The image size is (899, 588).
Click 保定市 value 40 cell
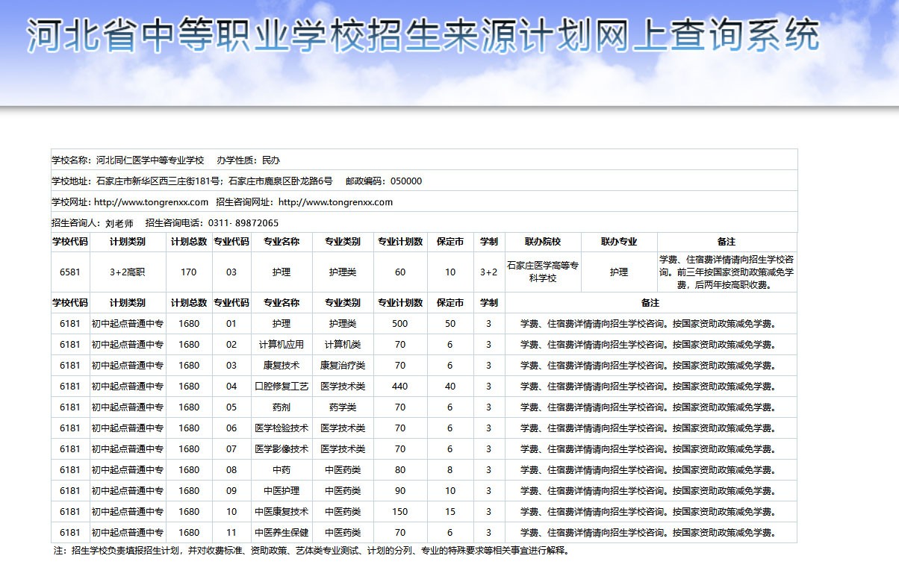(x=450, y=387)
